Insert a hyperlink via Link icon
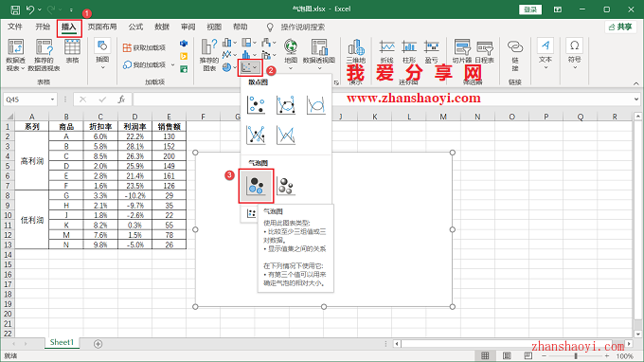Viewport: 644px width, 362px height. 515,55
